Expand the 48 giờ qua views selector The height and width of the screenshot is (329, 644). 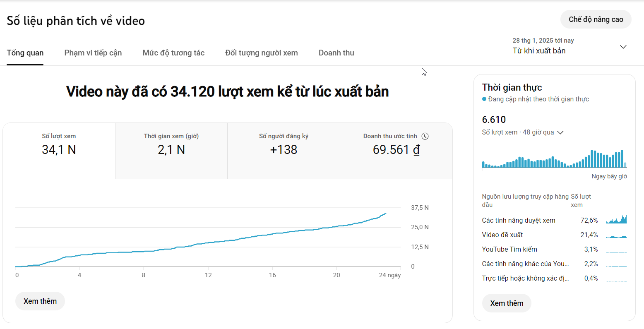coord(560,132)
